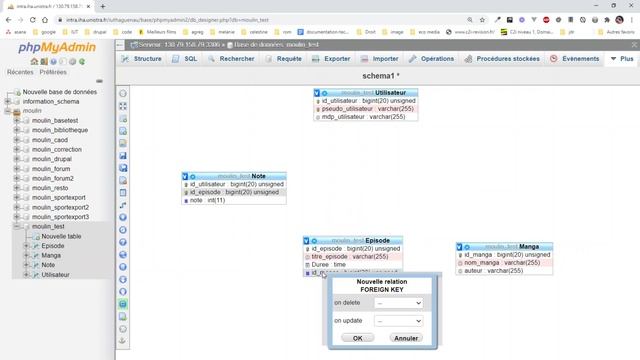
Task: Click the logout icon next to home
Action: click(44, 62)
